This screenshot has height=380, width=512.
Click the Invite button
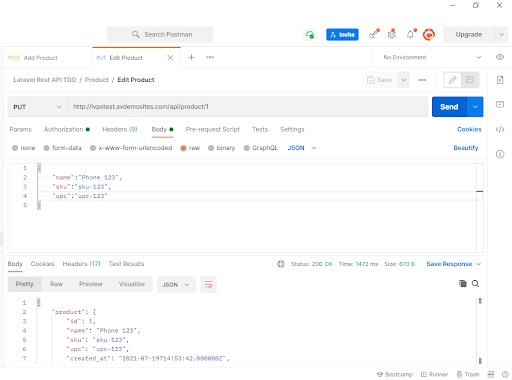(342, 34)
